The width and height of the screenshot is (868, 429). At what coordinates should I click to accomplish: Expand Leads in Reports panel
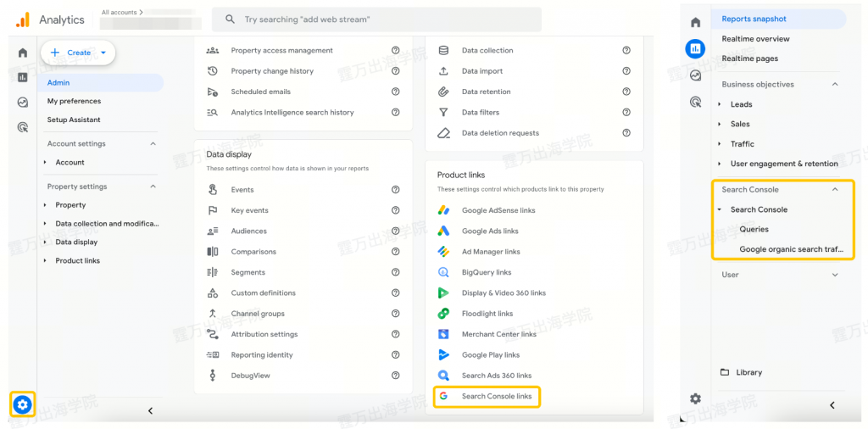click(720, 104)
